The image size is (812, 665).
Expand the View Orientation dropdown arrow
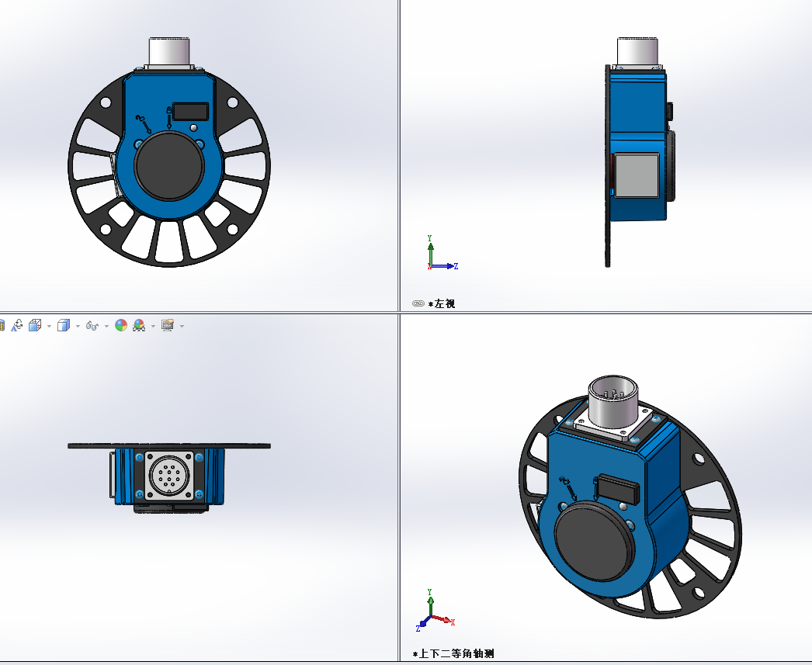click(49, 326)
